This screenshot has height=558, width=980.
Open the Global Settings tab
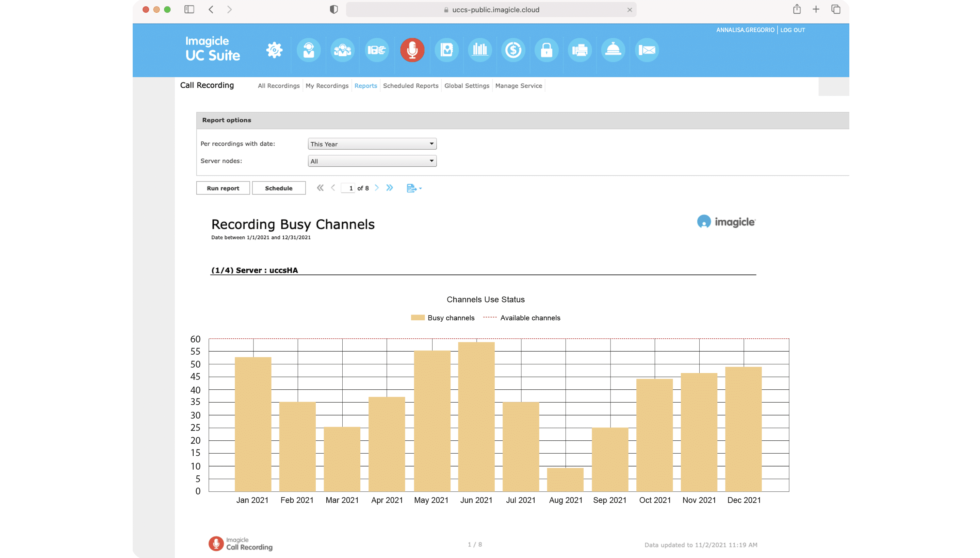[x=467, y=86]
